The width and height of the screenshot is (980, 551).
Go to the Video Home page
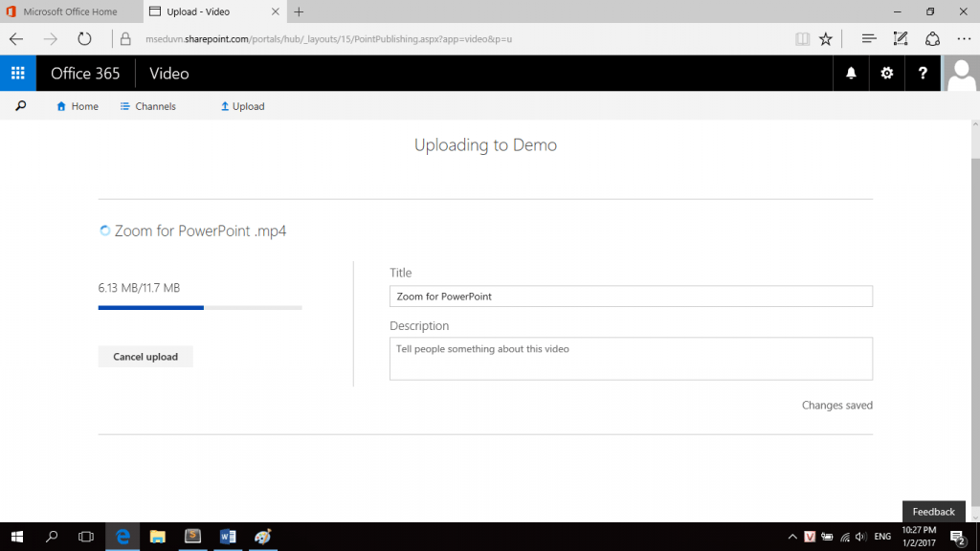[78, 106]
